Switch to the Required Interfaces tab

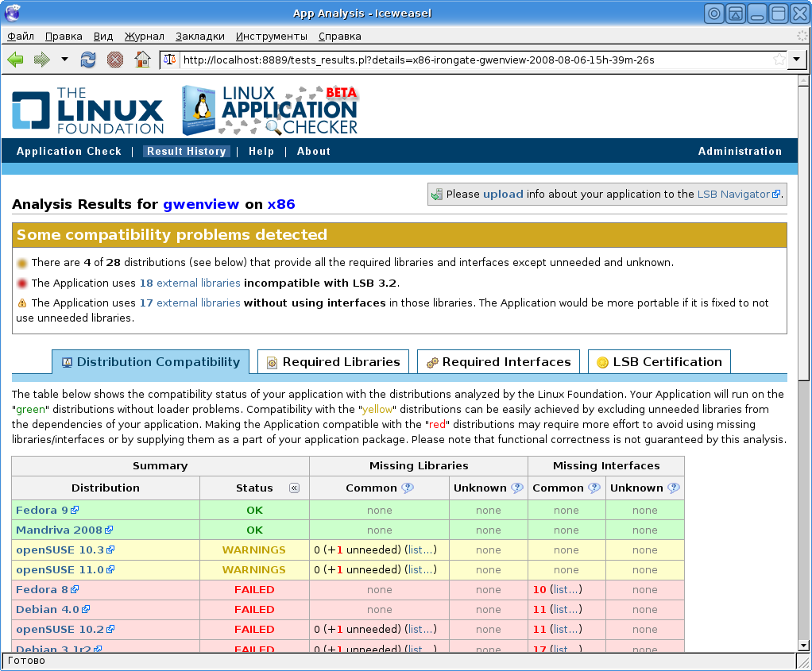[499, 362]
